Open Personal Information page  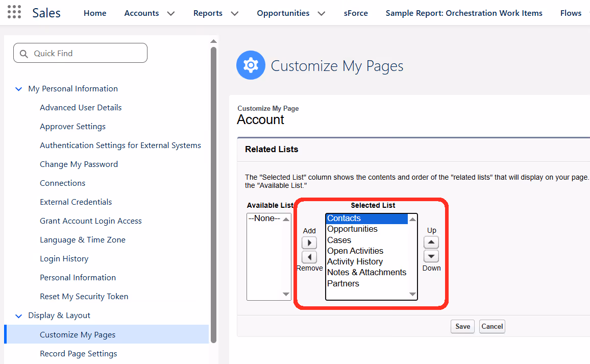[78, 277]
